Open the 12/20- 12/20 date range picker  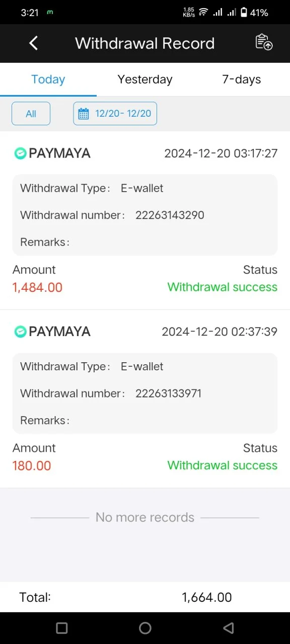115,113
